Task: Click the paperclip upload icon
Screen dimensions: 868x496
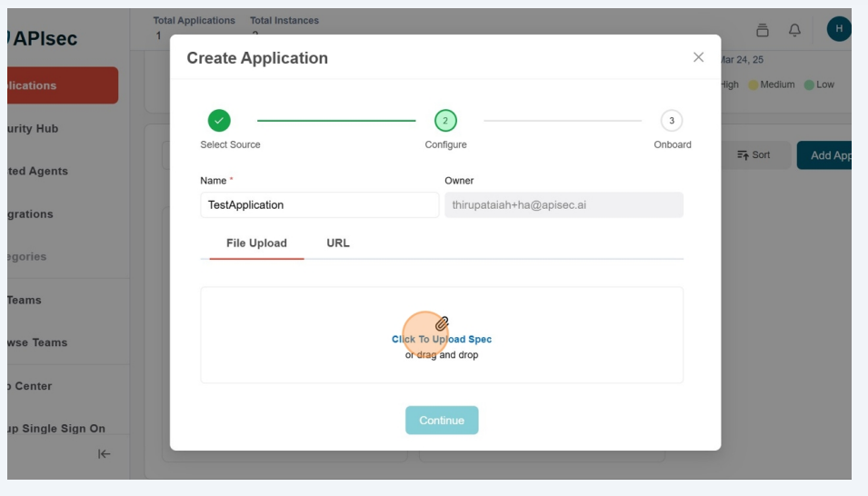Action: click(x=442, y=323)
